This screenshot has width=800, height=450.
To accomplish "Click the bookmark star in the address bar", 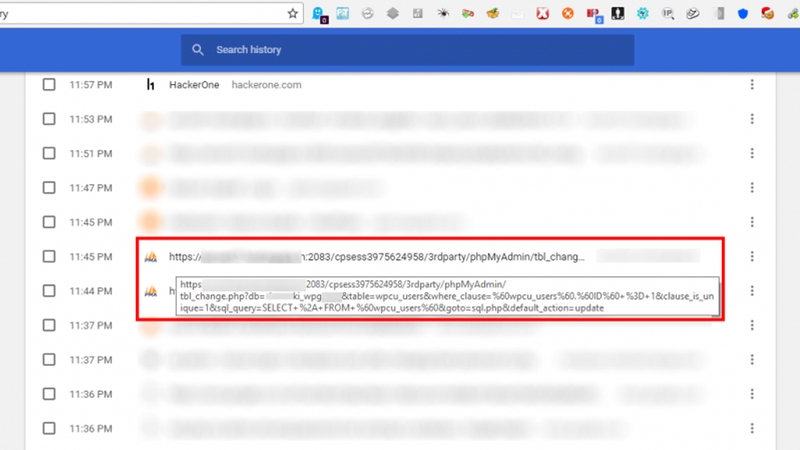I will coord(292,14).
